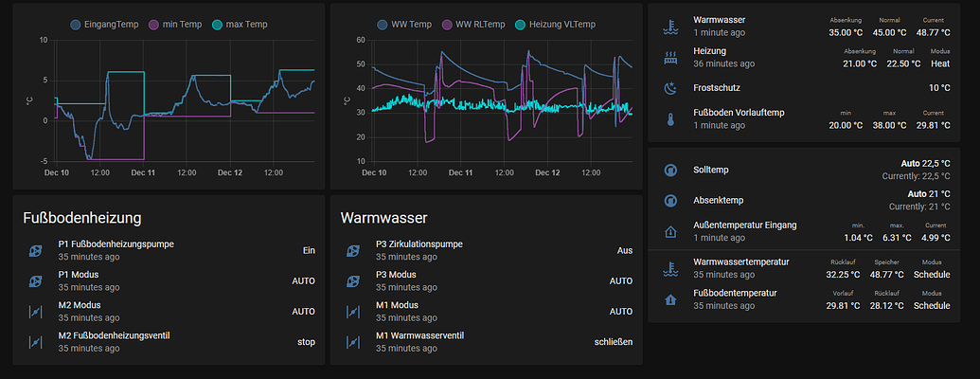Click the Fußboden Vorlauftemp thermometer icon

point(670,119)
